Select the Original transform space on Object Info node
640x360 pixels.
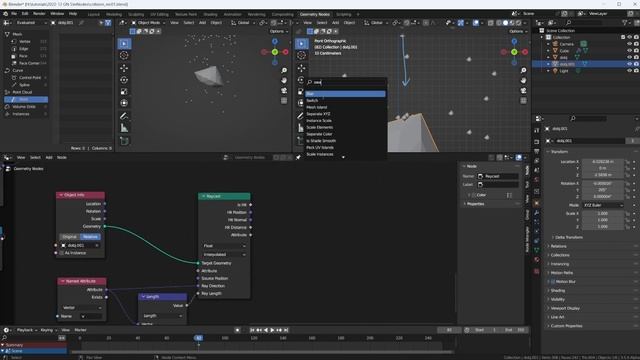tap(69, 237)
